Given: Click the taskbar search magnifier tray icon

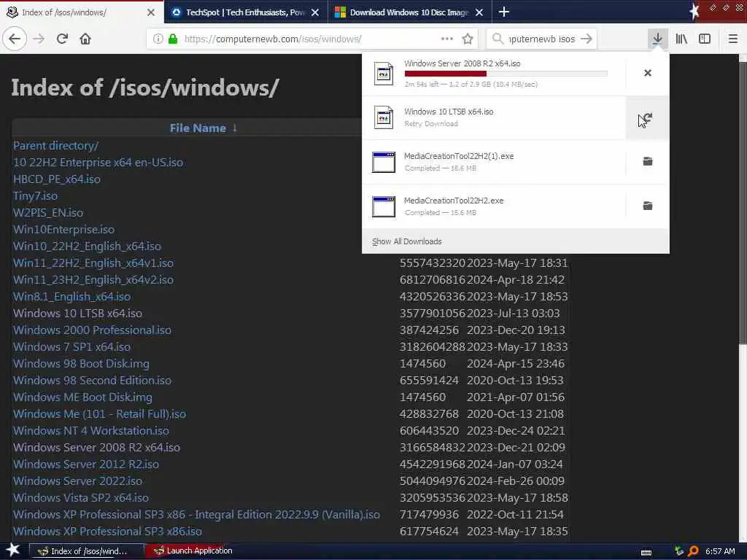Looking at the screenshot, I should pos(693,551).
